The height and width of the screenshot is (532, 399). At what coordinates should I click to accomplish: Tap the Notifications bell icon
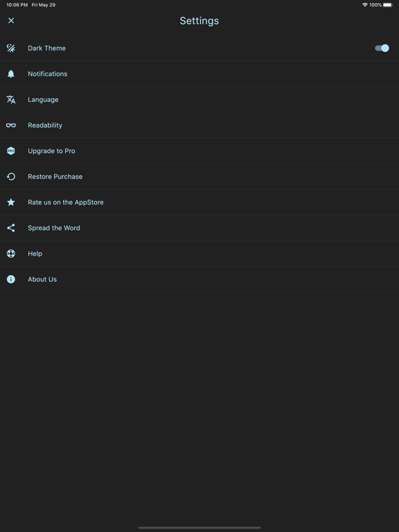11,74
